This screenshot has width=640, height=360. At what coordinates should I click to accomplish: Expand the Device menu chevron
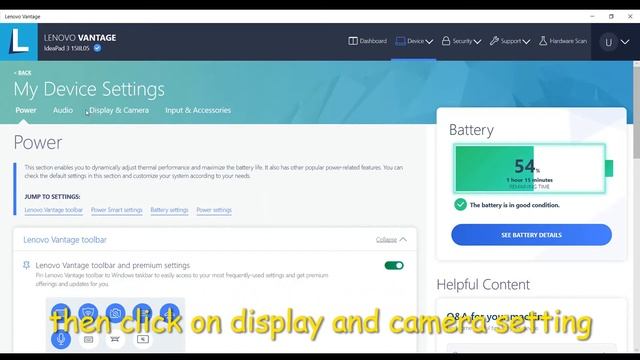(x=429, y=42)
